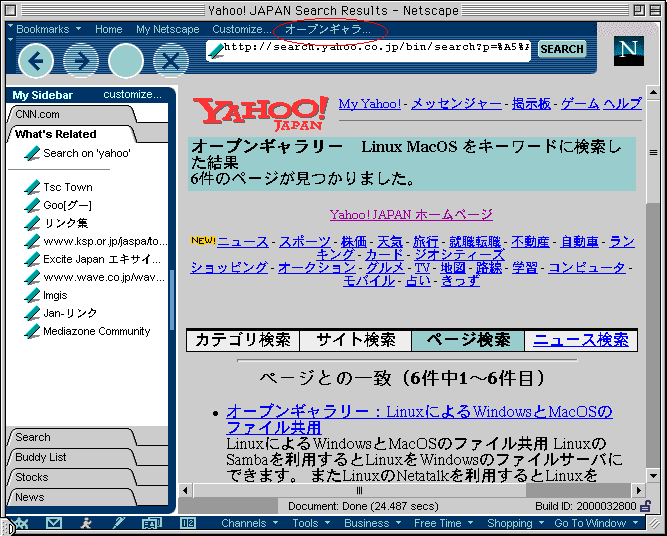Screen dimensions: 667x536
Task: Click into the URL address field
Action: [x=368, y=51]
